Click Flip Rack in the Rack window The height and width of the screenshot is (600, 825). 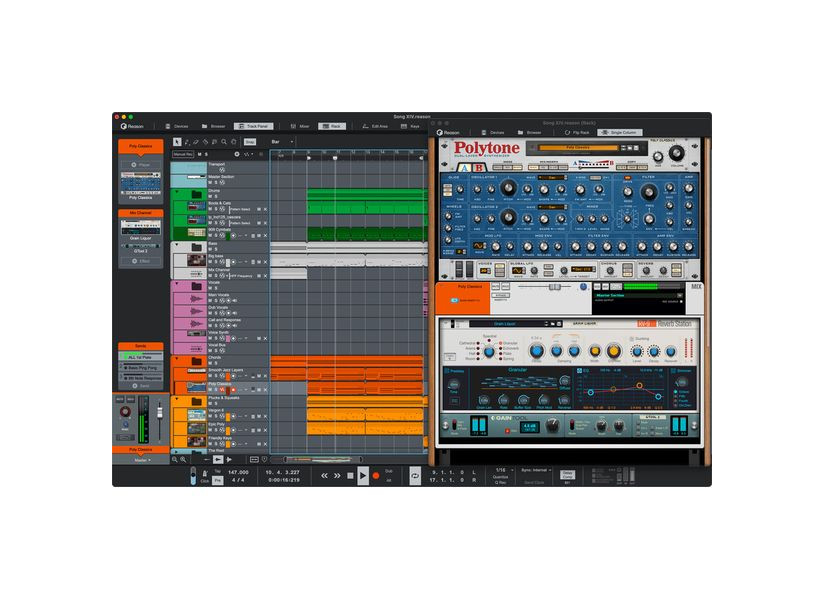coord(577,133)
